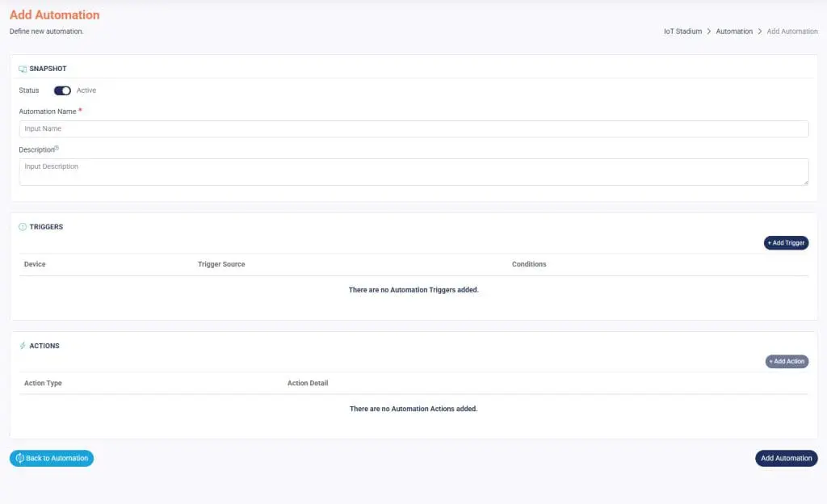Click the Description box resize handle
The height and width of the screenshot is (504, 827).
(x=805, y=183)
